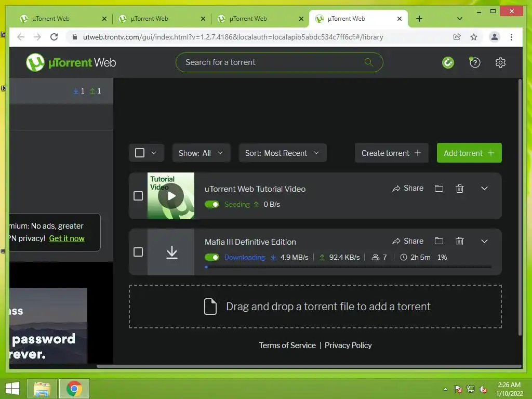Click the drag and drop torrent area
Viewport: 532px width, 399px height.
(x=315, y=307)
